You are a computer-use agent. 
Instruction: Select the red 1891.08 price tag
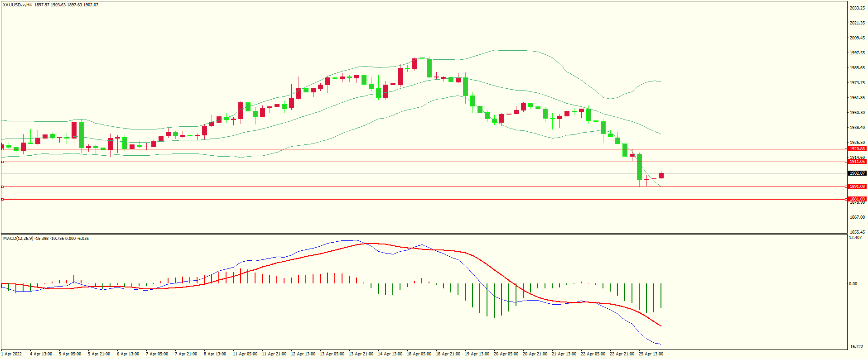coord(857,187)
